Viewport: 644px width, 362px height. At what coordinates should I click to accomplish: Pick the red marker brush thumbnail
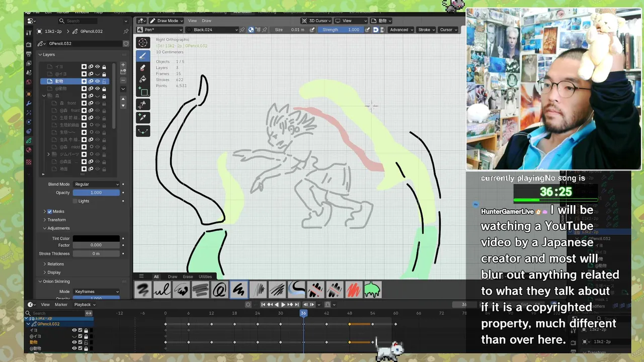[x=353, y=290]
